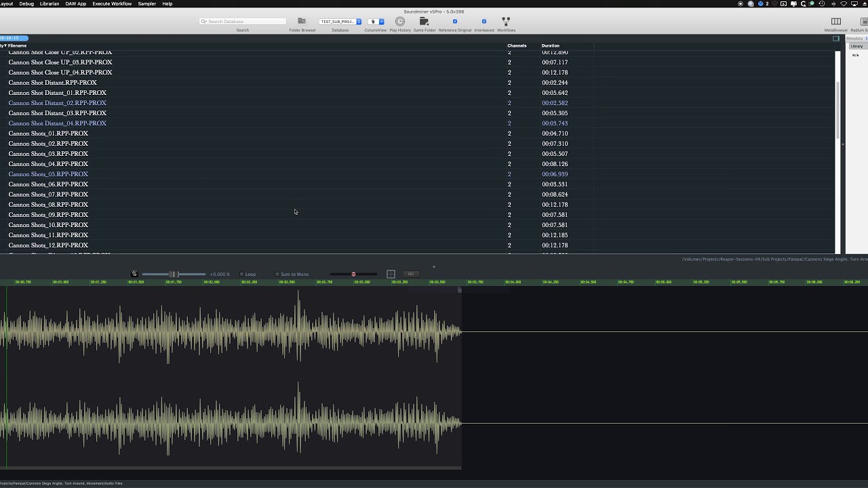Click the screen recording stop icon

741,3
